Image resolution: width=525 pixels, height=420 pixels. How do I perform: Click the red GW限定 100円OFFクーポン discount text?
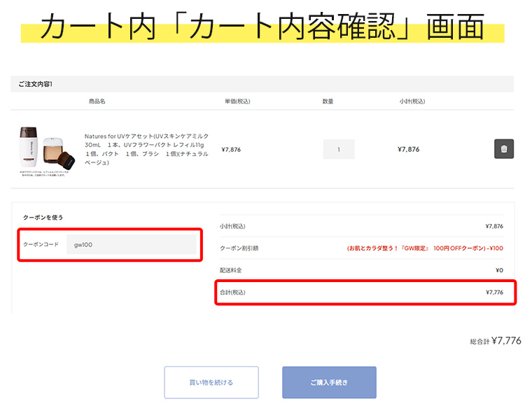point(425,248)
